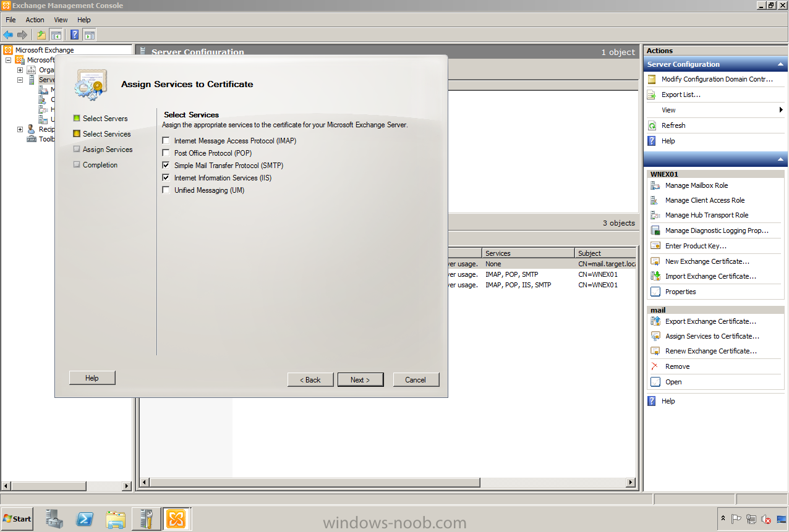Image resolution: width=789 pixels, height=532 pixels.
Task: Uncheck Simple Mail Transfer Protocol (SMTP)
Action: coord(166,166)
